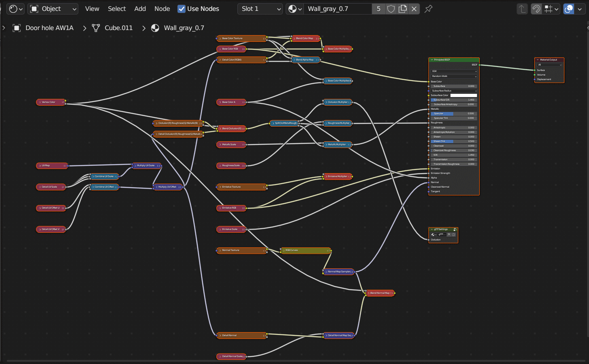The width and height of the screenshot is (589, 364).
Task: Toggle the node editor overlays icon
Action: 569,9
